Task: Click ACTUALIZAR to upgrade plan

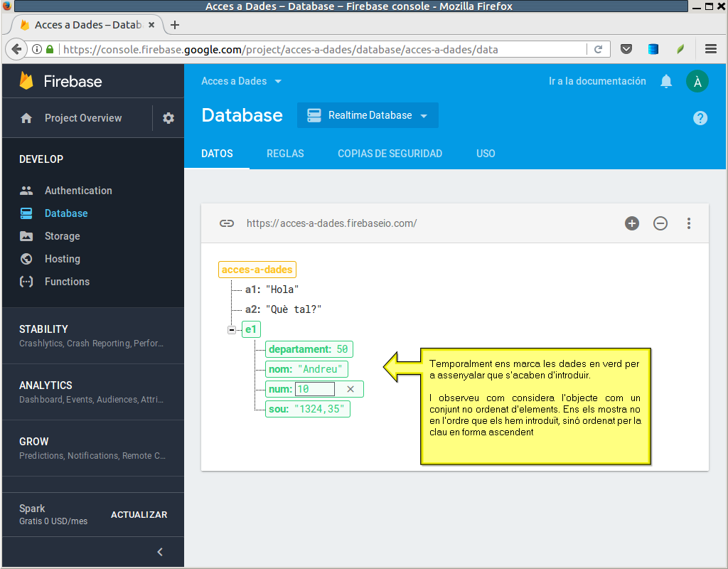Action: (139, 515)
